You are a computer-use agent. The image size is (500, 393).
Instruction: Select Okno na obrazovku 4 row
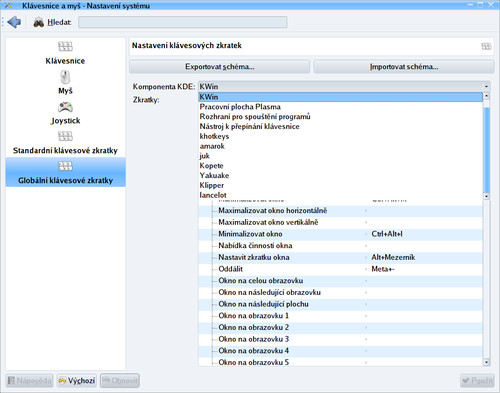[340, 351]
